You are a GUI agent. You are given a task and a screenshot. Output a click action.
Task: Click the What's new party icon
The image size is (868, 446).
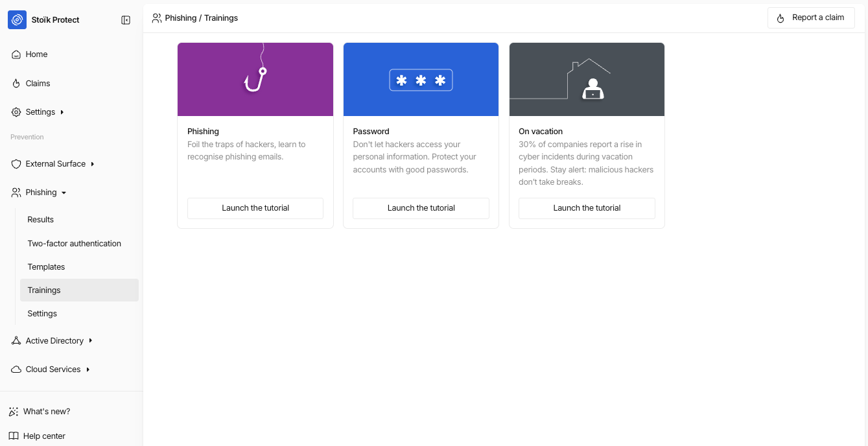point(14,412)
